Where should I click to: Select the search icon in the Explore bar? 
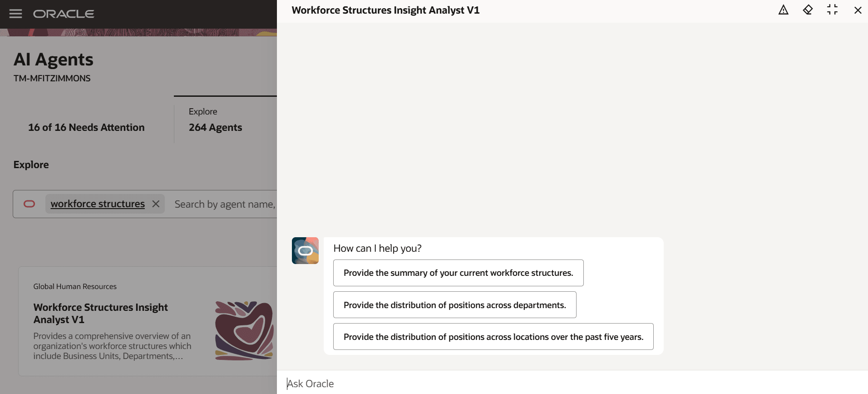(30, 204)
